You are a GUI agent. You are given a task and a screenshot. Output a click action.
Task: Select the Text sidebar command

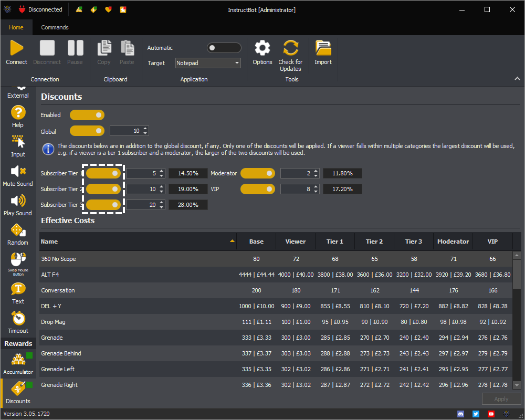pos(18,293)
